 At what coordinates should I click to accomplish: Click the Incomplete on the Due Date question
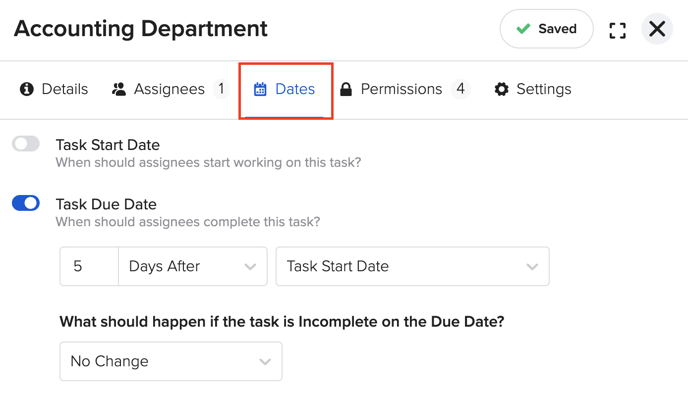coord(282,322)
